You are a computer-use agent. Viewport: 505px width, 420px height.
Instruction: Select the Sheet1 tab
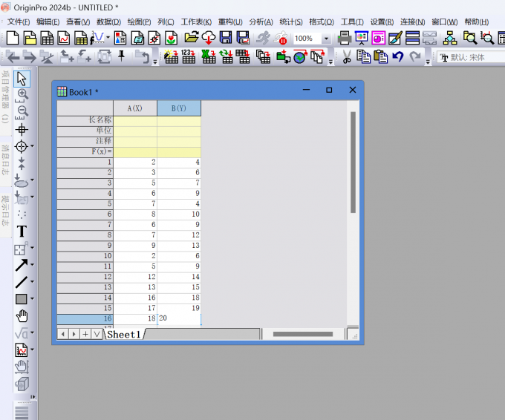[124, 335]
